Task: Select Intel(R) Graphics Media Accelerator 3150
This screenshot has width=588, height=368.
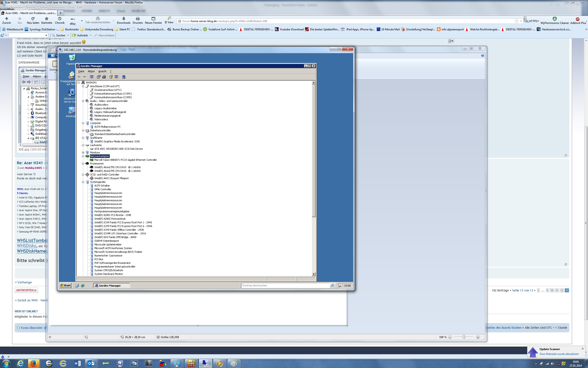Action: point(117,141)
